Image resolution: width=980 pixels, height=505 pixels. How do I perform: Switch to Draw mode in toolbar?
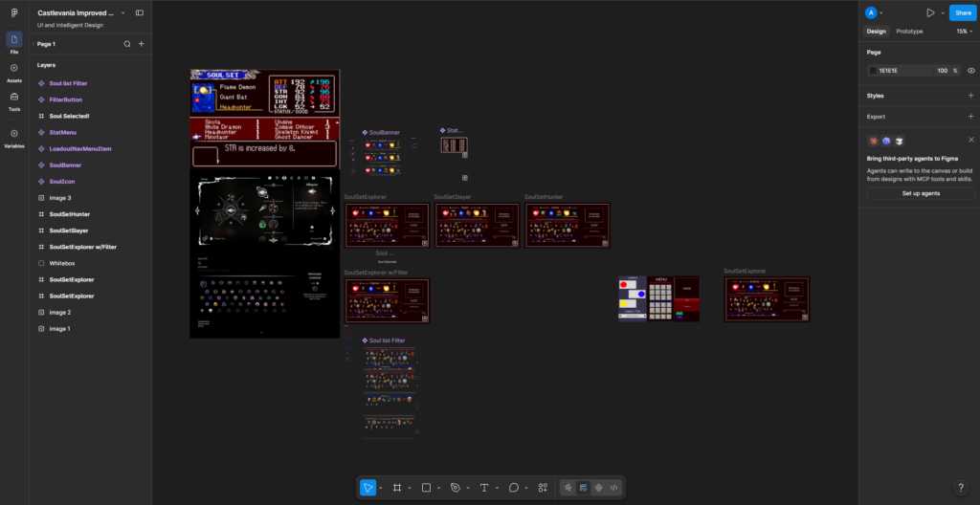568,488
